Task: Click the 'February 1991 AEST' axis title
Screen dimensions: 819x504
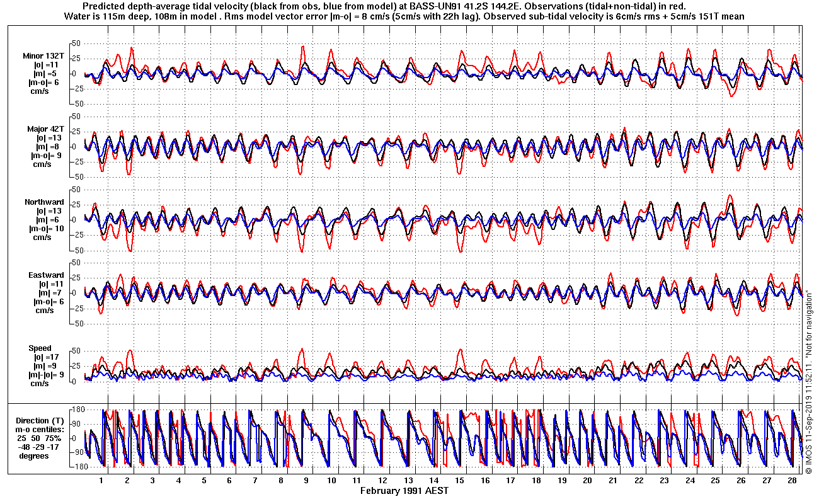Action: 405,490
